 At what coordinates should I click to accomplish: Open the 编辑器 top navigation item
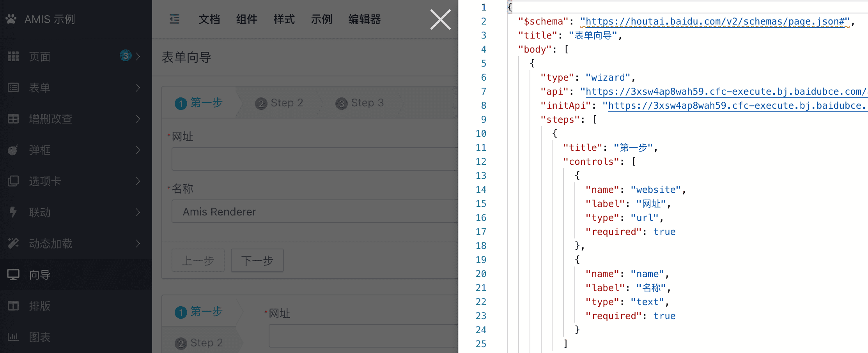[x=365, y=19]
